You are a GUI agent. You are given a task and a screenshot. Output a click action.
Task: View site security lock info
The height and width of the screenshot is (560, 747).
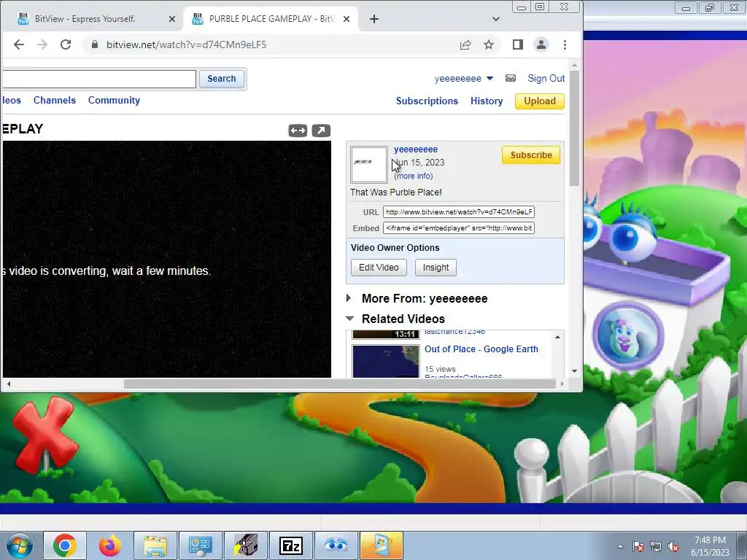pyautogui.click(x=94, y=44)
